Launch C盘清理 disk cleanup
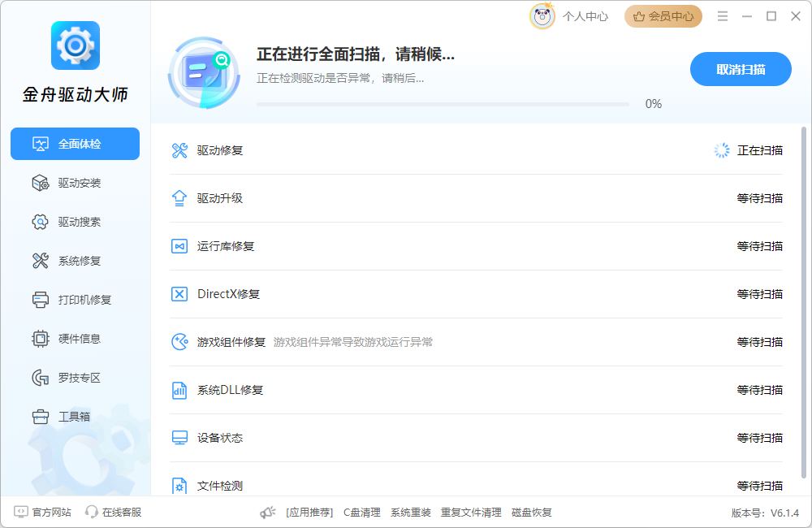Screen dimensions: 812x528 click(361, 513)
